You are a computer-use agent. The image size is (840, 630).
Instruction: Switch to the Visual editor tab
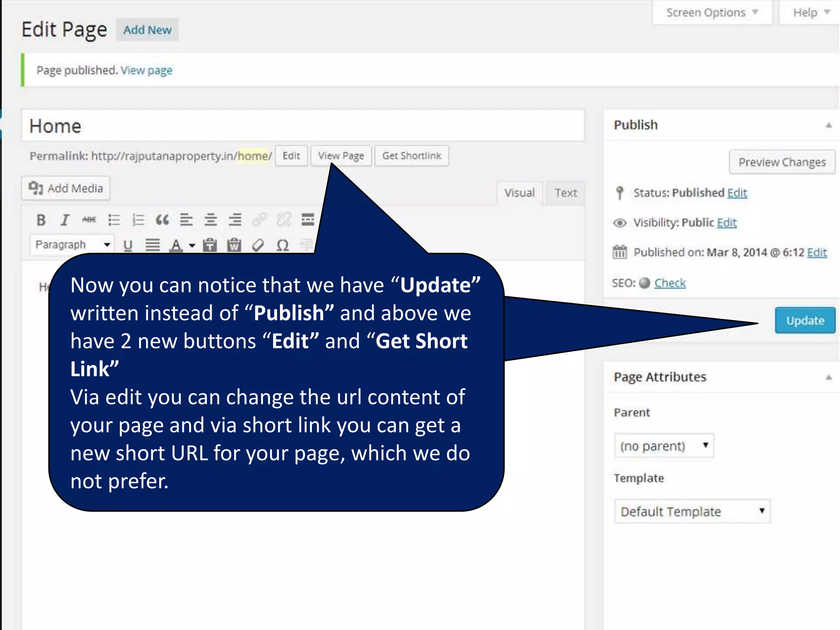pyautogui.click(x=519, y=193)
